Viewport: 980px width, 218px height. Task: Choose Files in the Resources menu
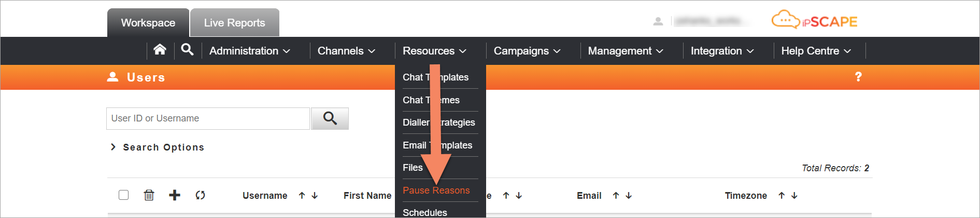click(413, 168)
